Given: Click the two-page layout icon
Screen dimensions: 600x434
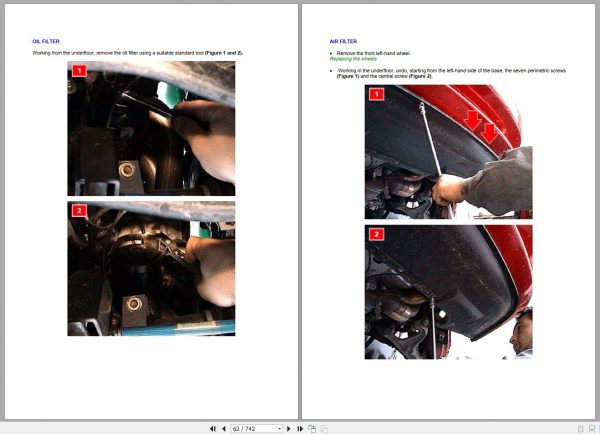Looking at the screenshot, I should 592,429.
